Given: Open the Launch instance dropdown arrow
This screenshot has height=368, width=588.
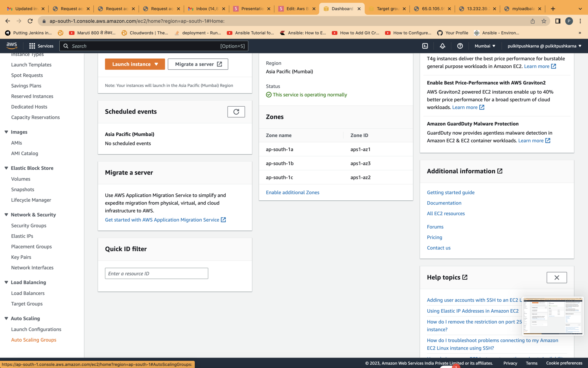Looking at the screenshot, I should coord(156,64).
